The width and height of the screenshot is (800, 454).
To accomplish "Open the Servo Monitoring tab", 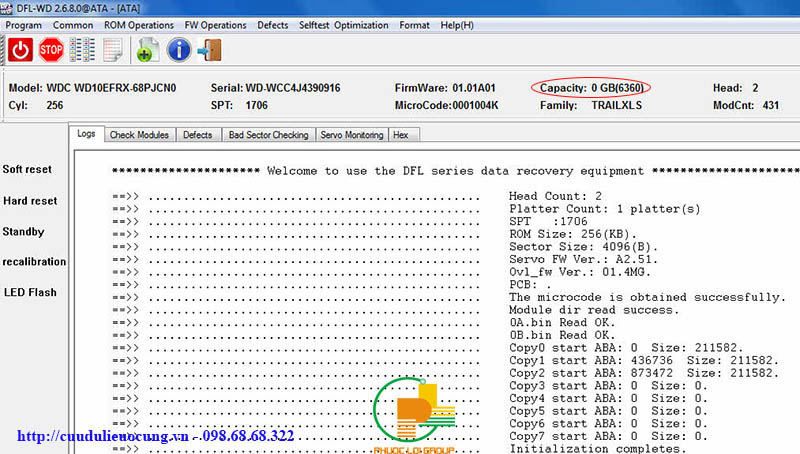I will point(351,134).
